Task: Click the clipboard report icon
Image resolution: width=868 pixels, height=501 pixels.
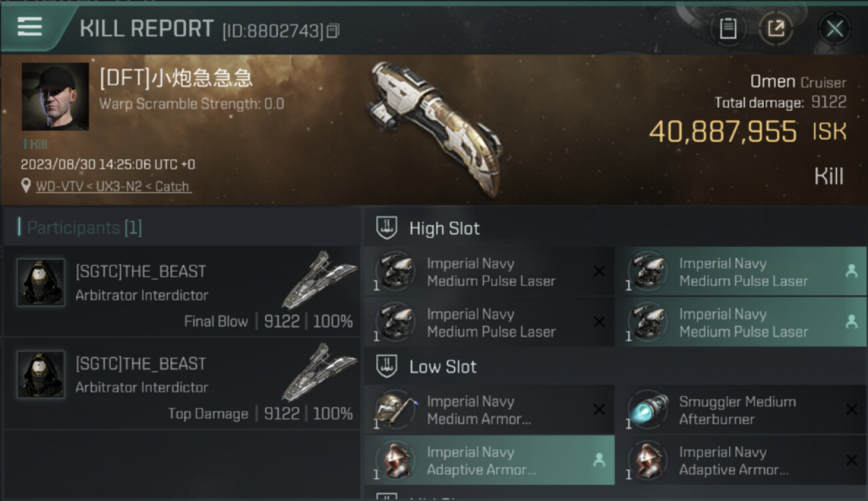Action: pos(728,28)
